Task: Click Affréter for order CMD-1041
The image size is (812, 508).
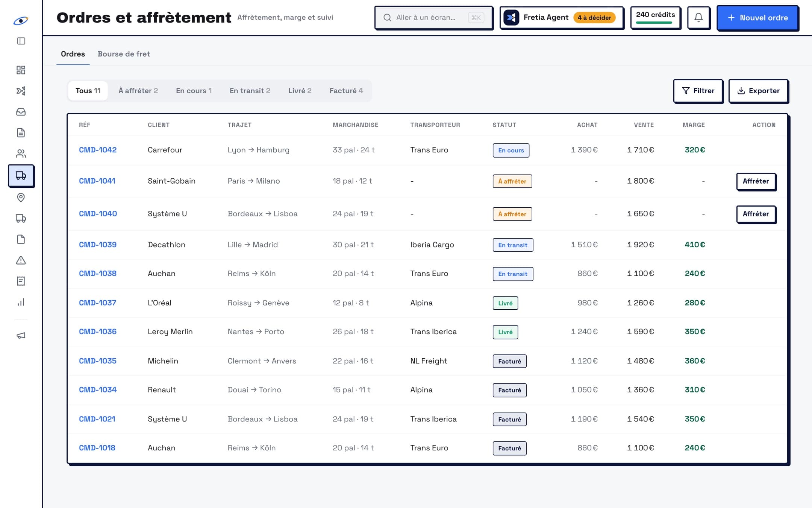Action: coord(756,181)
